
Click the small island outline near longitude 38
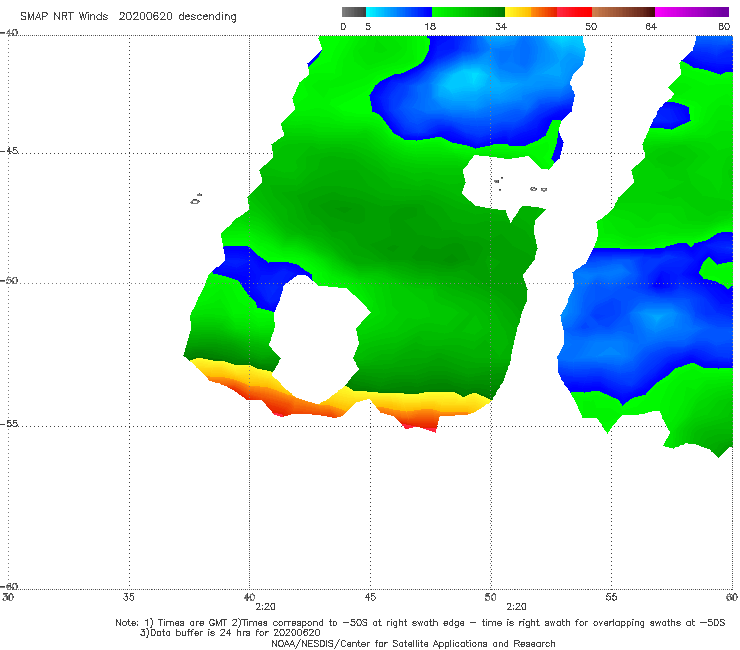point(196,199)
